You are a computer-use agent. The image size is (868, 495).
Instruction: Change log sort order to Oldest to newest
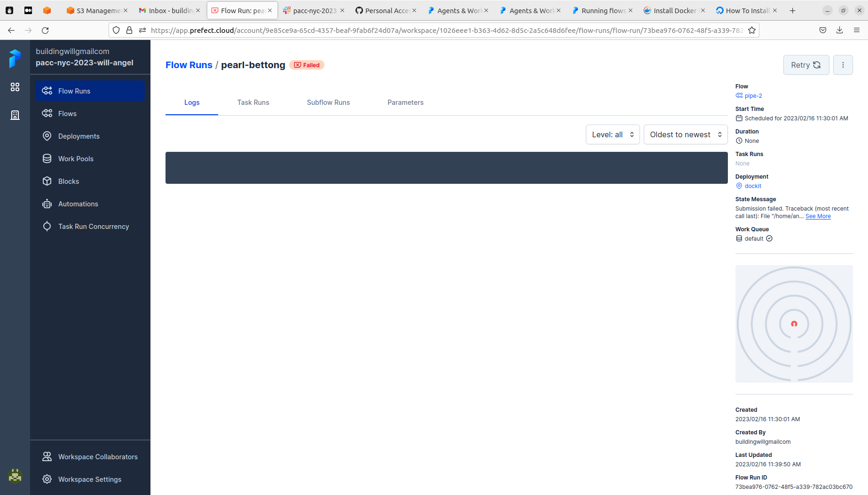685,134
